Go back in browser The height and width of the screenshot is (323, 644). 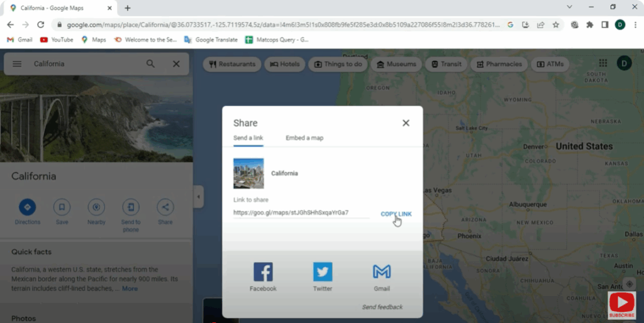10,25
